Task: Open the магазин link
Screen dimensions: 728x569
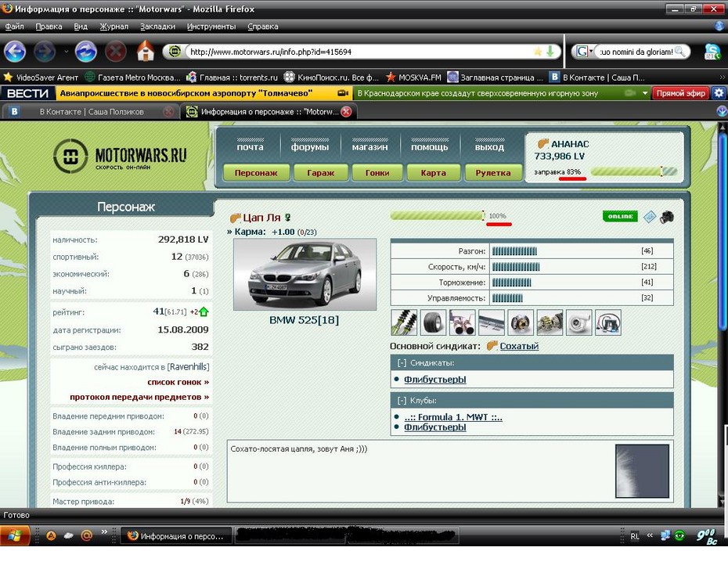Action: coord(369,146)
